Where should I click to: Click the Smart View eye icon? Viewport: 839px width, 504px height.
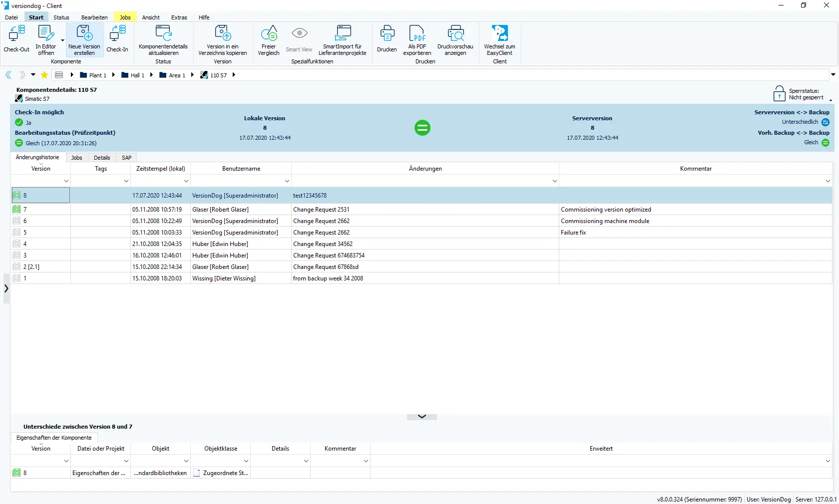point(299,33)
